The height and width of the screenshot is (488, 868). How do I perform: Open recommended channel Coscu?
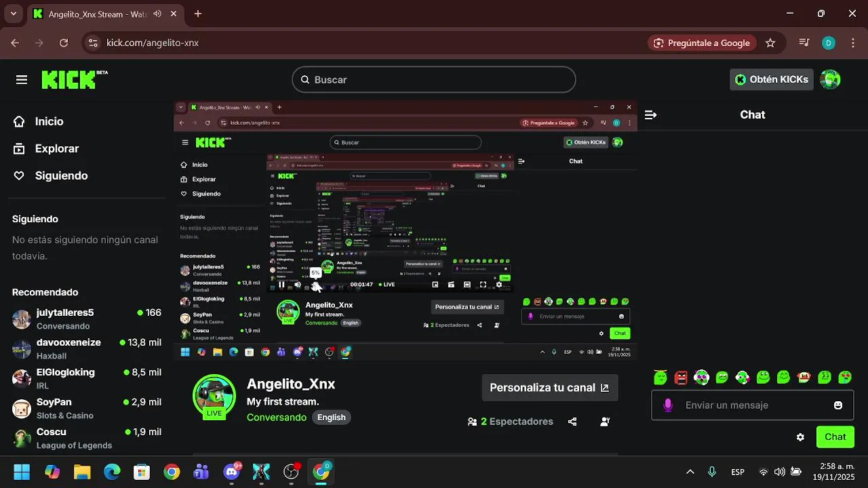click(87, 439)
